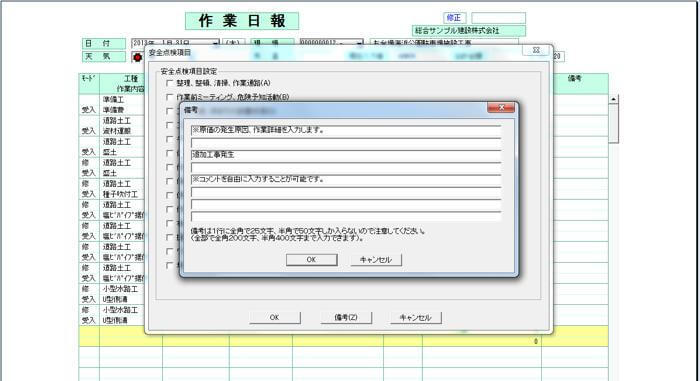Screen dimensions: 700x381
Task: Click 種子吹付工 row in the table
Action: [121, 194]
